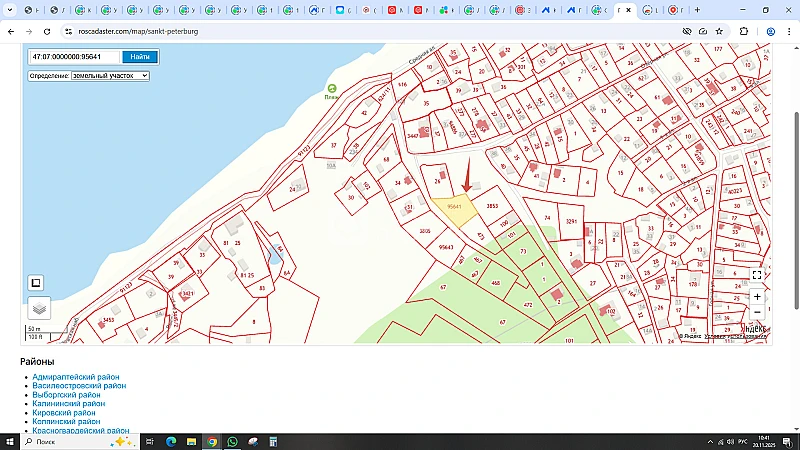This screenshot has height=450, width=800.
Task: Open the 'земельный участок' definition dropdown
Action: pos(110,75)
